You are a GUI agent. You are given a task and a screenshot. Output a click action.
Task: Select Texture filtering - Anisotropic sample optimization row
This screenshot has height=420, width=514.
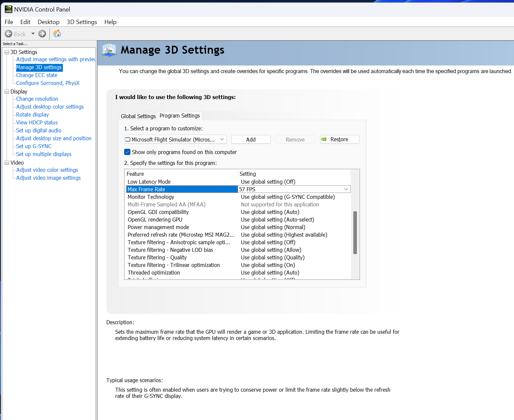238,242
